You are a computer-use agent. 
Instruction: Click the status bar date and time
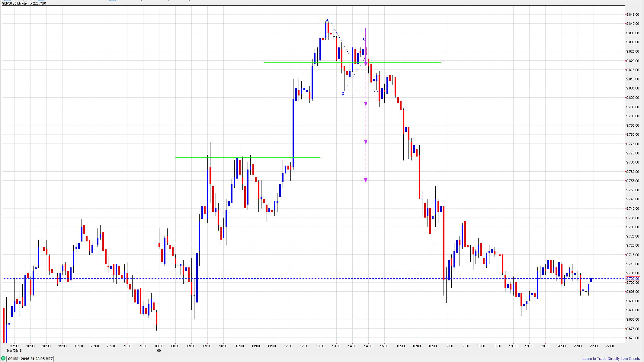pos(30,359)
